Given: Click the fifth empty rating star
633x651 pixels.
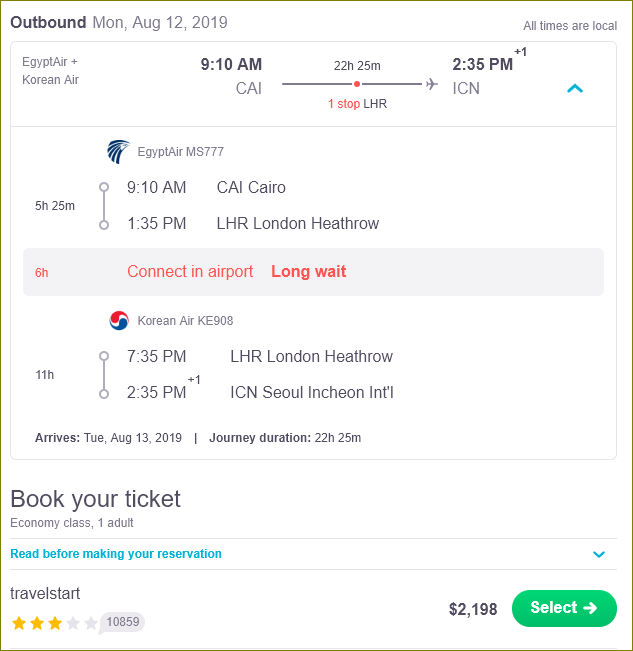Looking at the screenshot, I should pos(90,623).
